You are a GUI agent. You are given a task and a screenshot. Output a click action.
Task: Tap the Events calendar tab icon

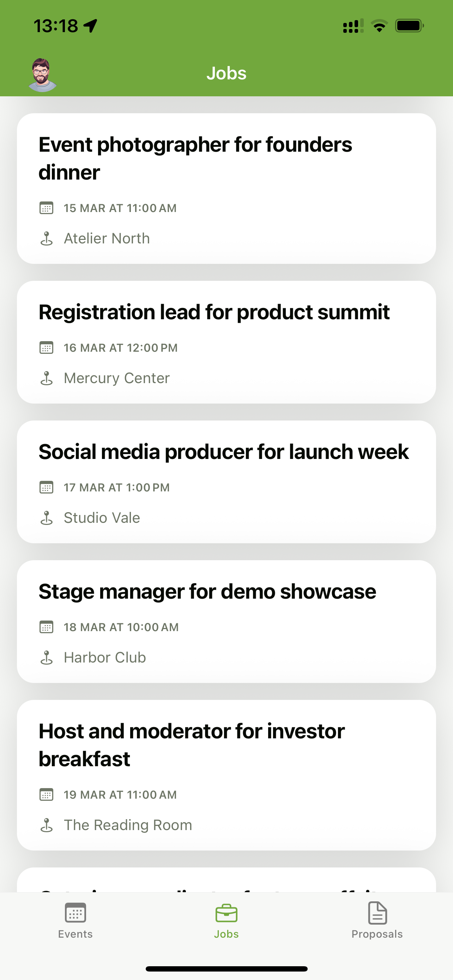(x=75, y=913)
